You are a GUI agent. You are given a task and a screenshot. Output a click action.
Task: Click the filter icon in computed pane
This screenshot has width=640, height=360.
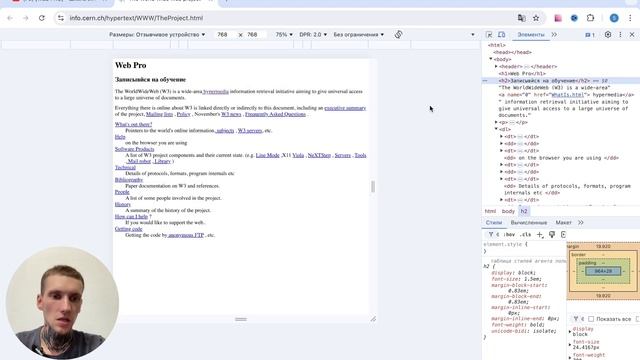pyautogui.click(x=576, y=319)
